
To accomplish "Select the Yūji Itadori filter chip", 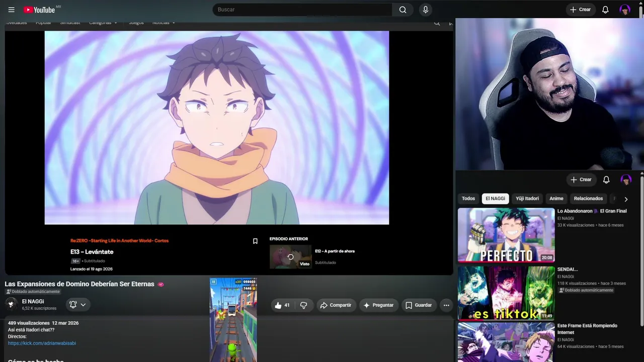I will pyautogui.click(x=527, y=199).
